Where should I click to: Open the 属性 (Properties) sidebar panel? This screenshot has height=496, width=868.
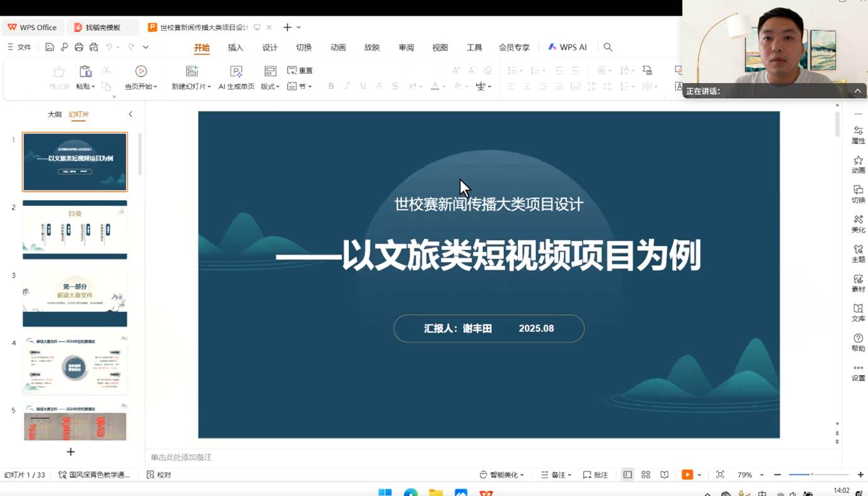pos(858,134)
